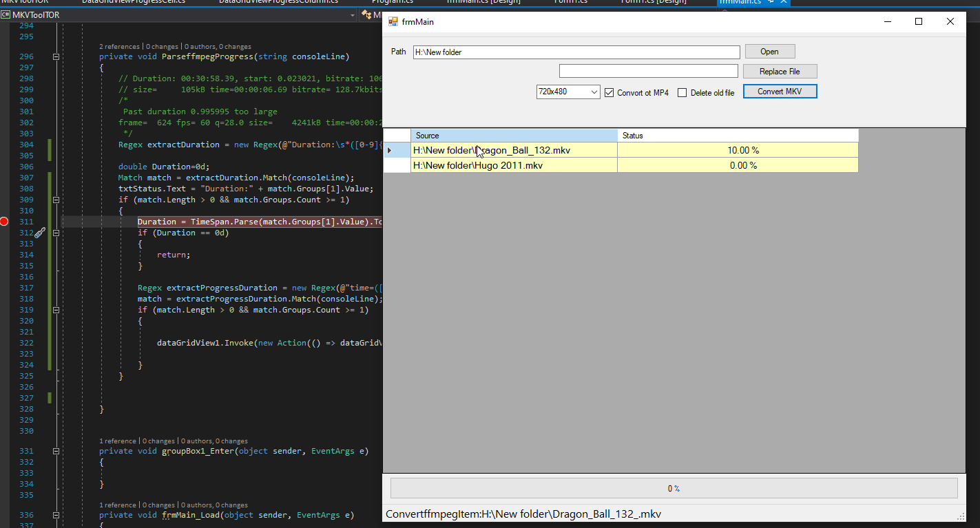Click the Replace File button
The image size is (980, 528).
(x=780, y=72)
